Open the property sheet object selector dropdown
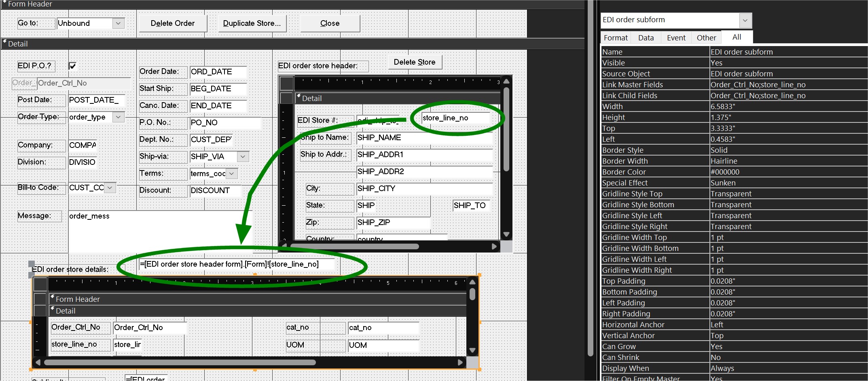 click(x=745, y=20)
